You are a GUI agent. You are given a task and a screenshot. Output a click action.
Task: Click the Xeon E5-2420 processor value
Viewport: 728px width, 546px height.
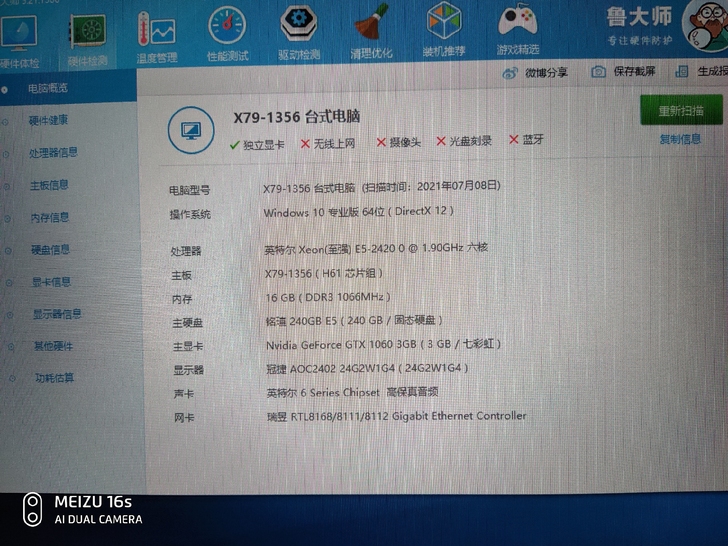376,248
